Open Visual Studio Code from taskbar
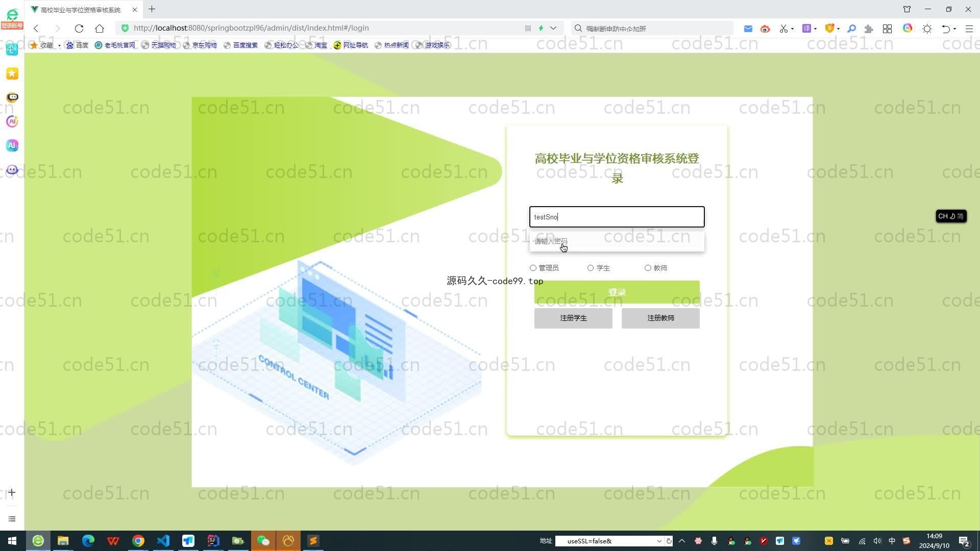Screen dimensions: 980x551 click(163, 541)
